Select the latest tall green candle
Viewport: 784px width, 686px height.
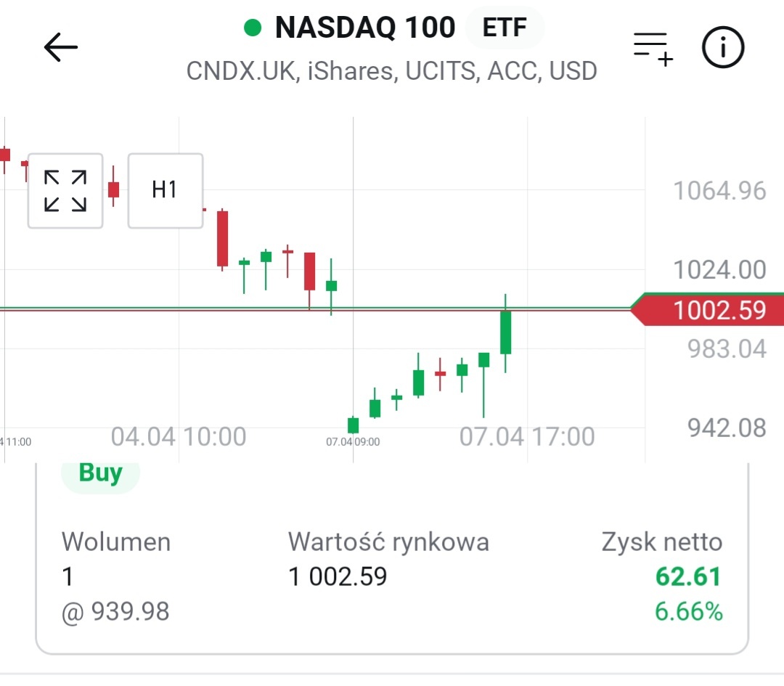(505, 332)
